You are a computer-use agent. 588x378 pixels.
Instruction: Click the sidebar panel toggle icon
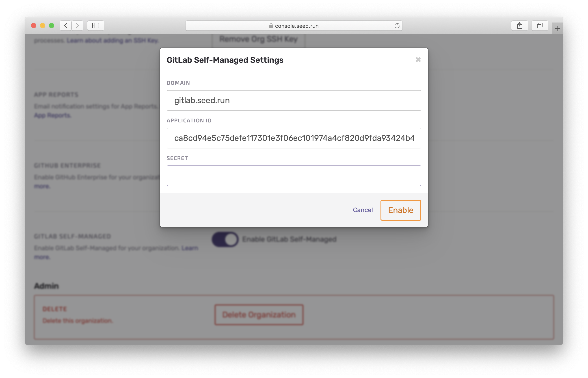(x=95, y=26)
